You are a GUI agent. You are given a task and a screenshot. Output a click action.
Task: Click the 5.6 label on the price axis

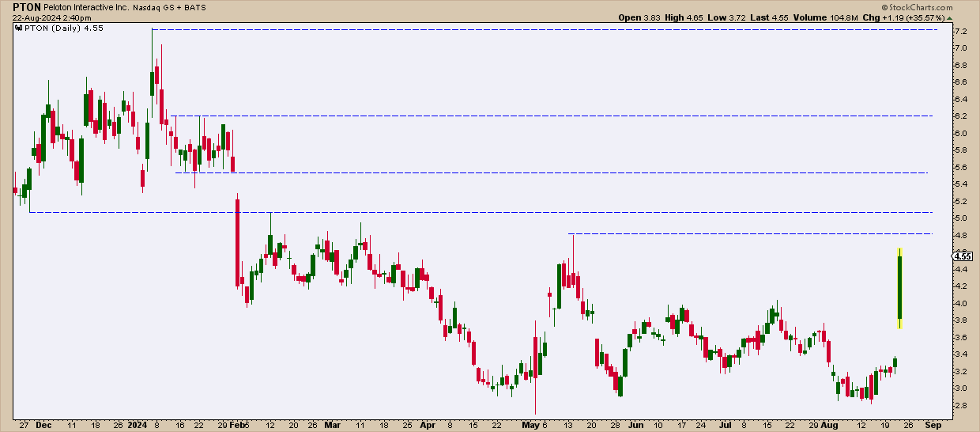pos(960,167)
